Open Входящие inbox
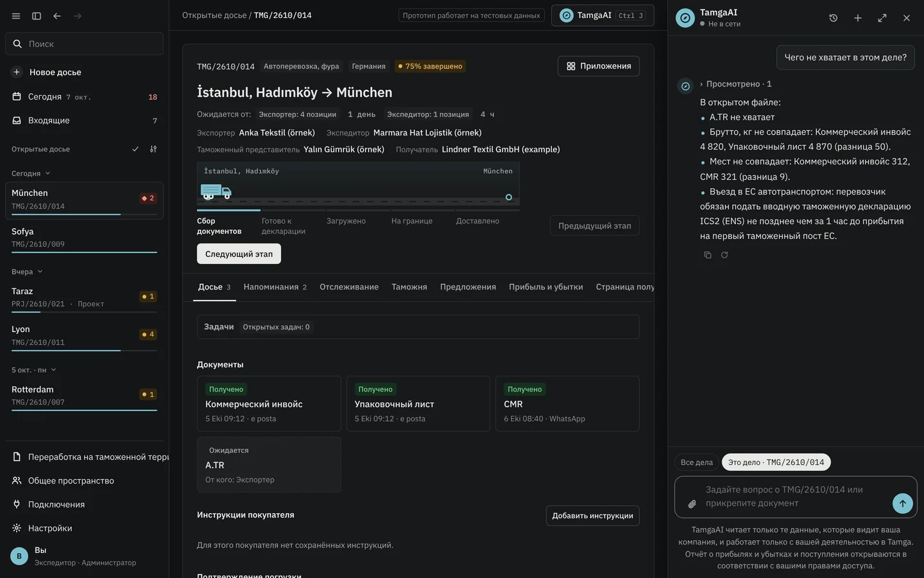 click(84, 120)
